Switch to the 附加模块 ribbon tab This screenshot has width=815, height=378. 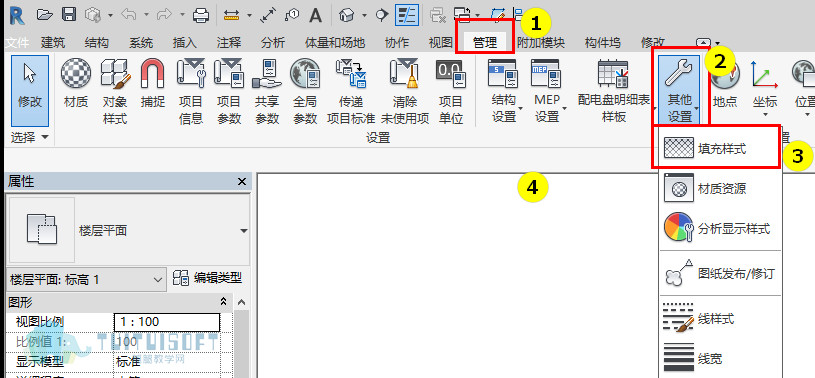click(541, 43)
